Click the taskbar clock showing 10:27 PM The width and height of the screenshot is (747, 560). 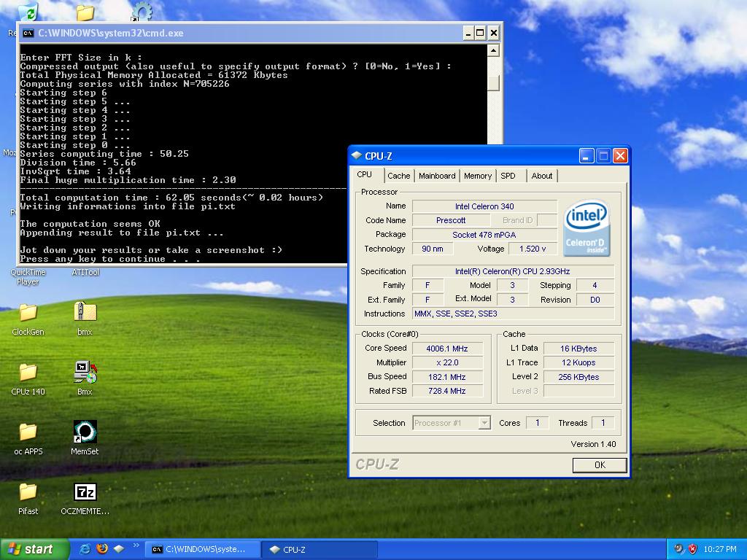[719, 549]
